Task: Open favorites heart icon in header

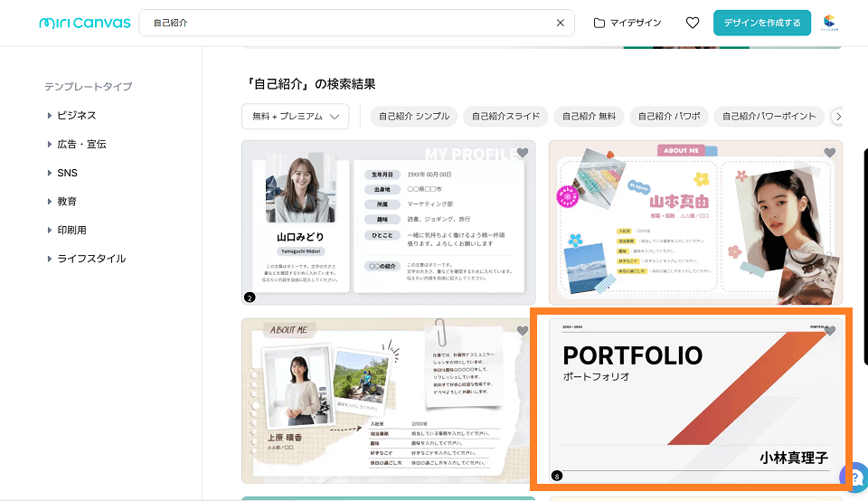Action: click(693, 23)
